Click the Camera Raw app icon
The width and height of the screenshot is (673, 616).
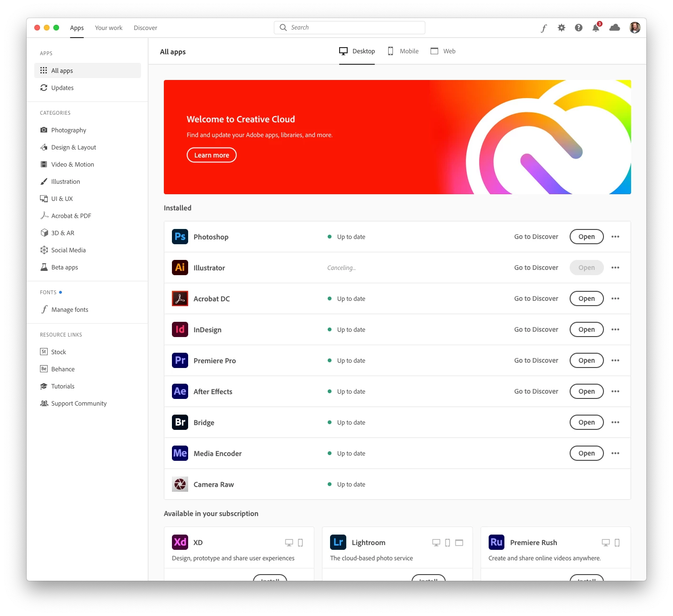pyautogui.click(x=180, y=484)
